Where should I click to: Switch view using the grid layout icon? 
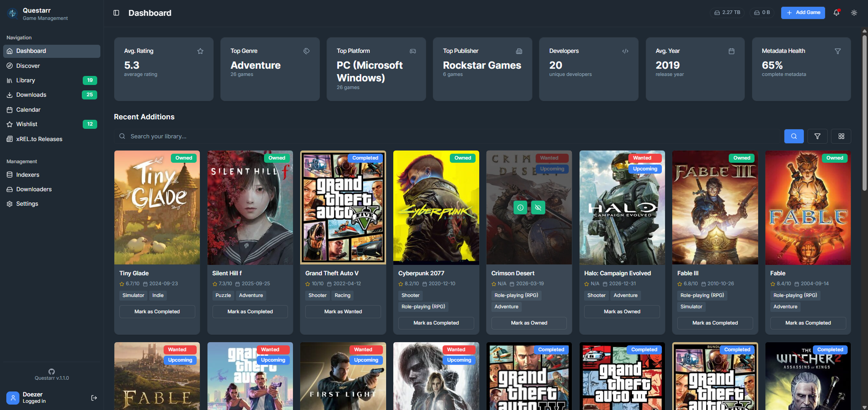point(841,136)
